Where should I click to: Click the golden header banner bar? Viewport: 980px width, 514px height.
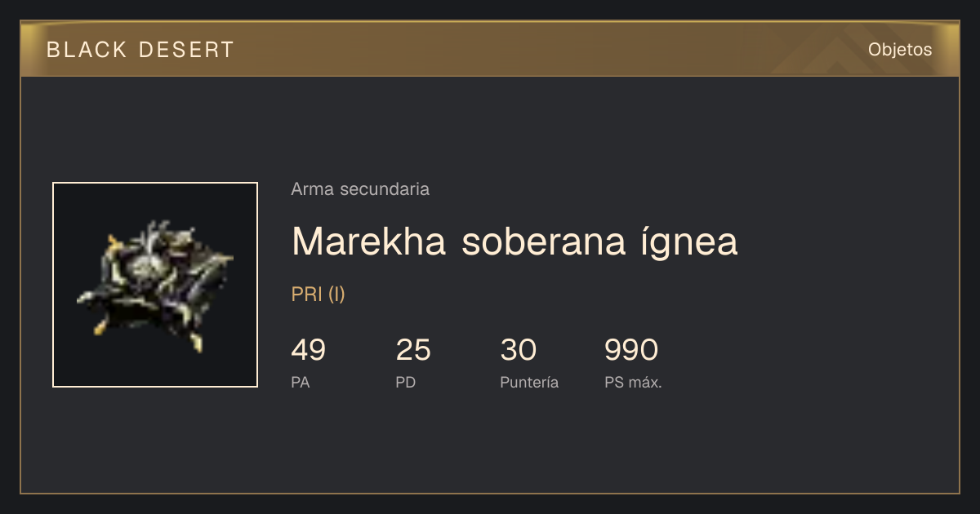(490, 49)
